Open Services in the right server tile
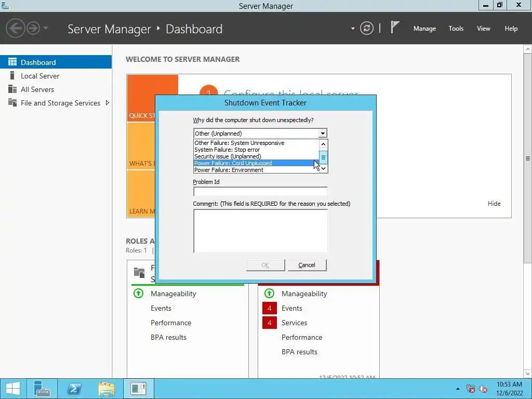 (x=294, y=323)
